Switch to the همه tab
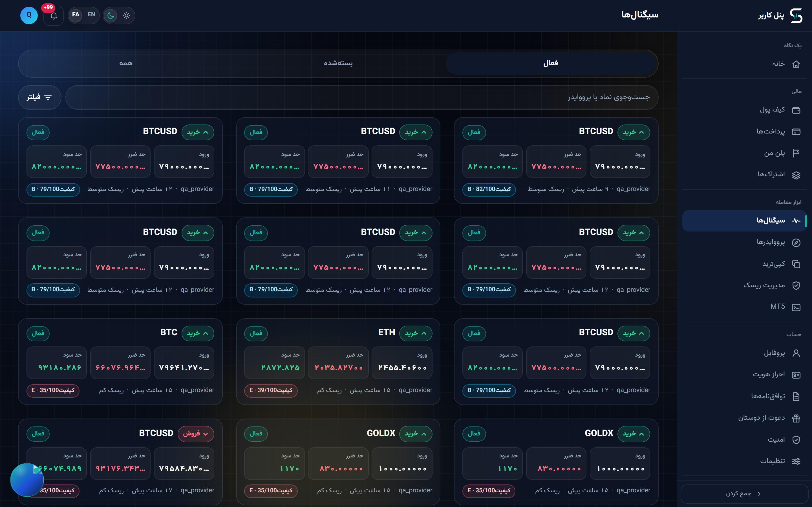Screen dimensions: 812x507 126,63
